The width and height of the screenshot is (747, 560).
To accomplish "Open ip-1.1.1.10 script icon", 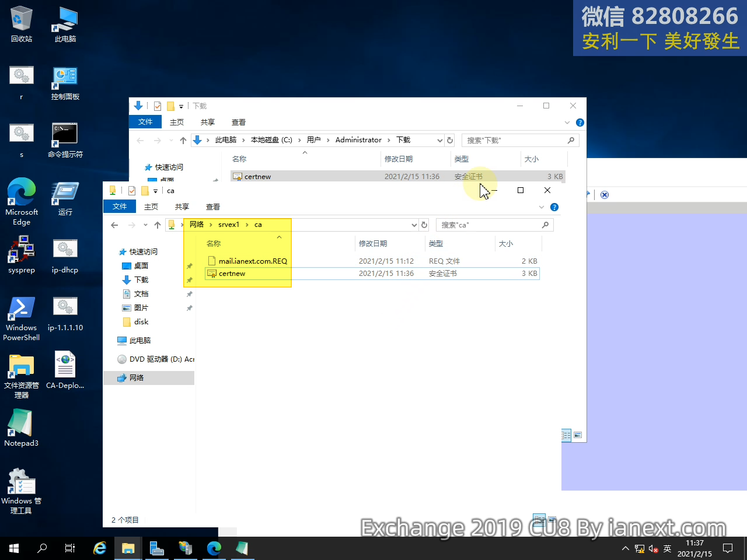I will pos(65,314).
